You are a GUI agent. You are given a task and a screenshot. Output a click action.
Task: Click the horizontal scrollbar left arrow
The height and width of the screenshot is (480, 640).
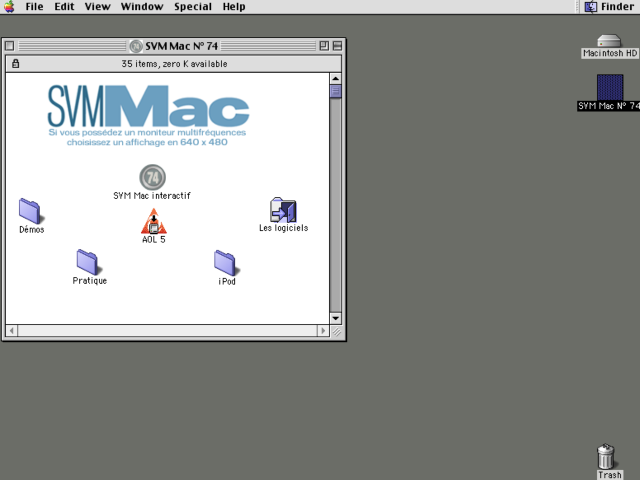click(11, 331)
